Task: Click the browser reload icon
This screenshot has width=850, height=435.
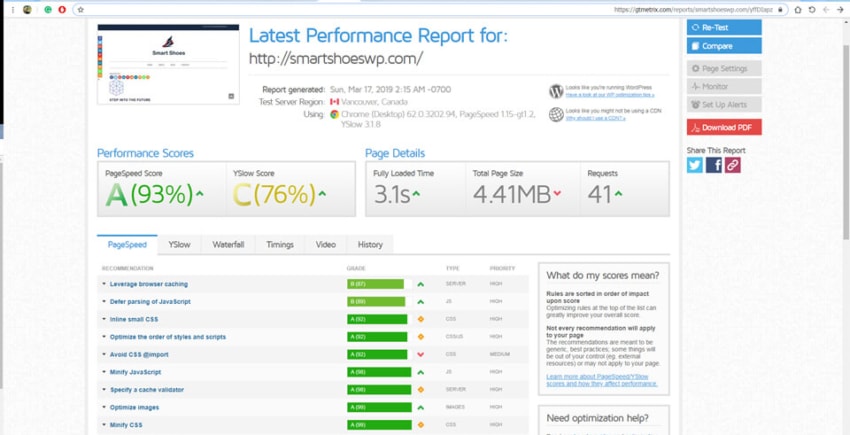Action: [x=812, y=9]
